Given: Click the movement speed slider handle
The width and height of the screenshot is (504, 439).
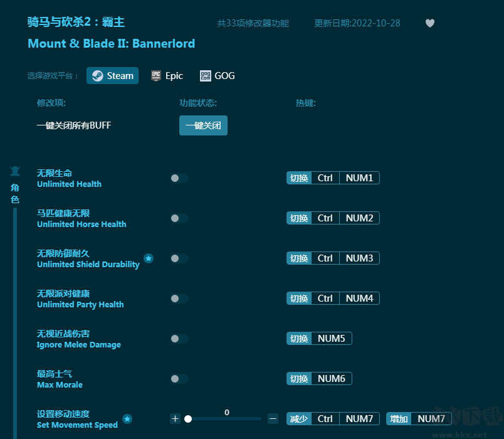Looking at the screenshot, I should tap(188, 419).
